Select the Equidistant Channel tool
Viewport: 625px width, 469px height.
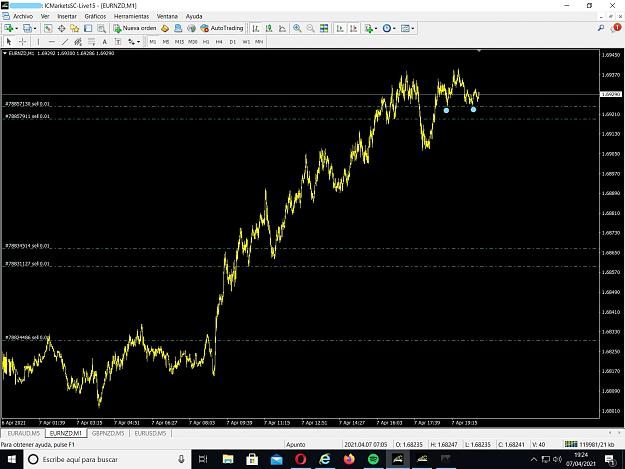78,41
